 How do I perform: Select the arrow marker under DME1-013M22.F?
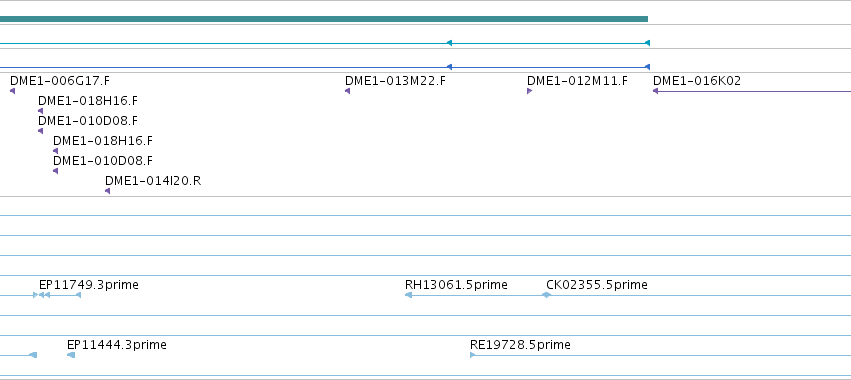tap(347, 91)
